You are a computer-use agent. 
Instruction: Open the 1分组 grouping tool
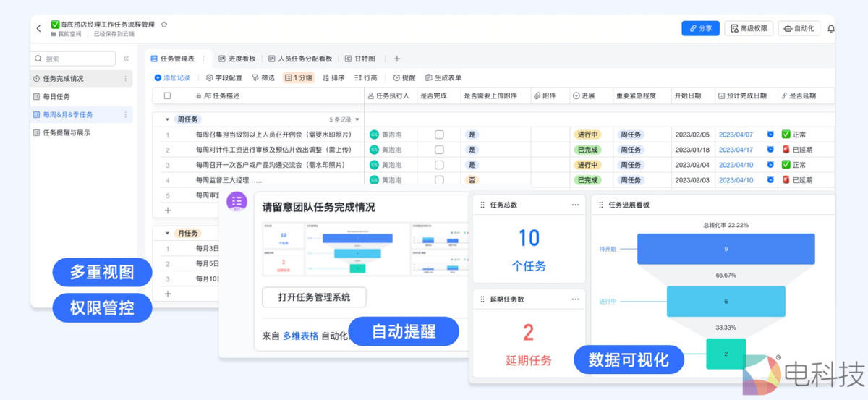pos(299,77)
